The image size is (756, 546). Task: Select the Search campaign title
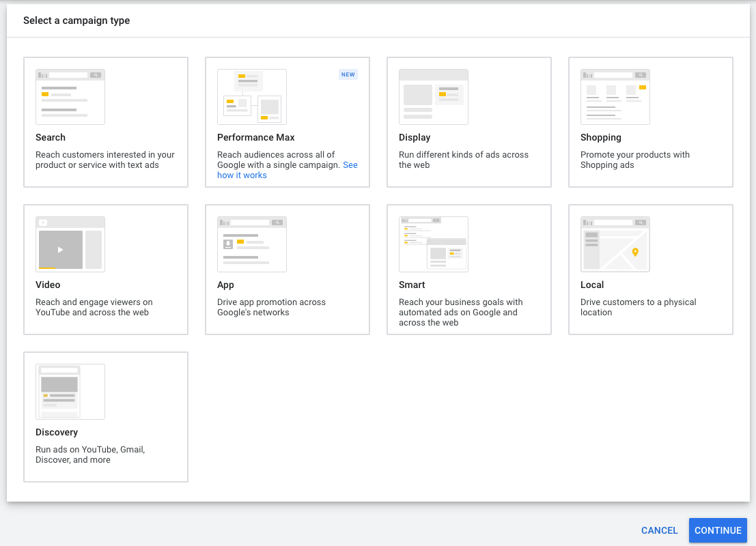(x=50, y=137)
